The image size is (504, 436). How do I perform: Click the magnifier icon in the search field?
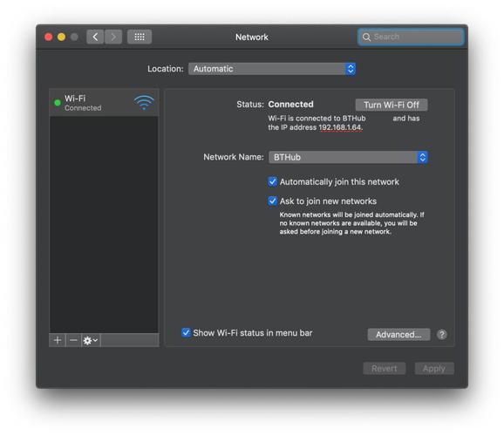coord(366,37)
